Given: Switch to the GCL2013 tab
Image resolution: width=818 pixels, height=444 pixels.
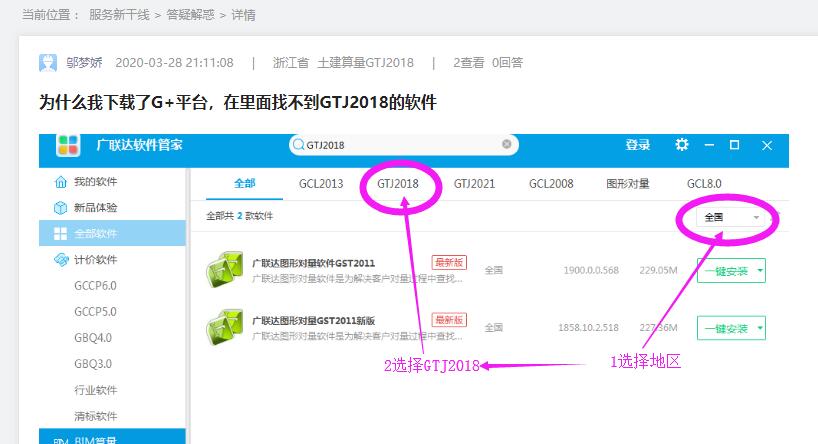Looking at the screenshot, I should click(321, 184).
